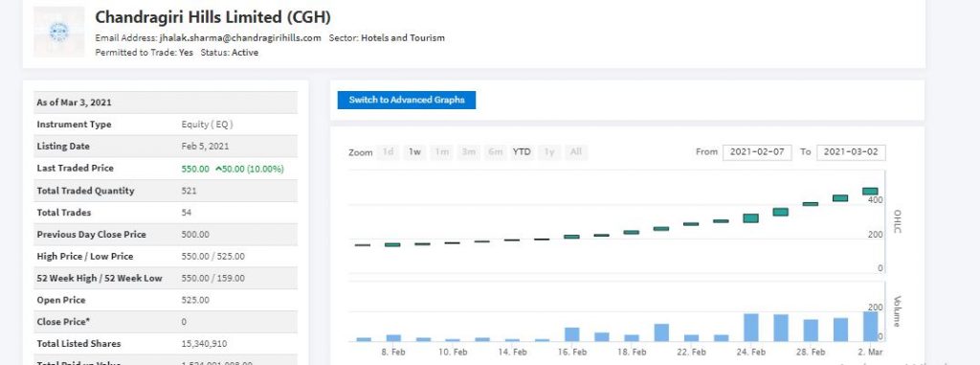
Task: Set chart zoom to YTD
Action: tap(522, 151)
